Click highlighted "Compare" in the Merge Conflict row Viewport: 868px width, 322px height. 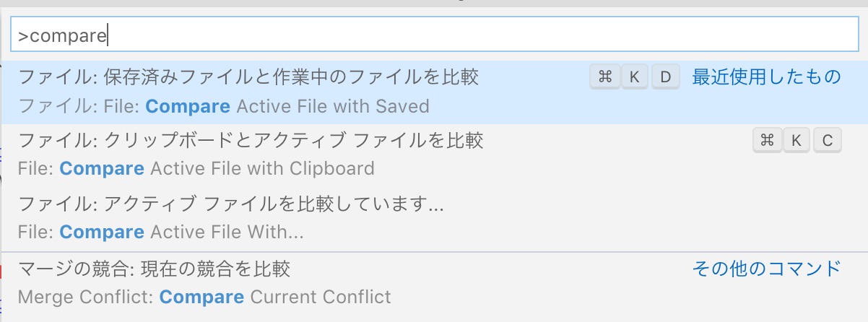point(201,297)
